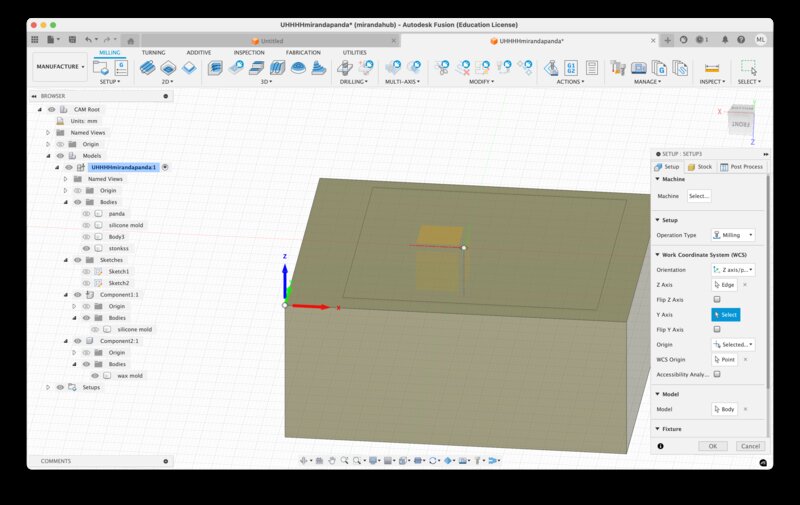Click the Setup panel vertical scrollbar

(768, 280)
